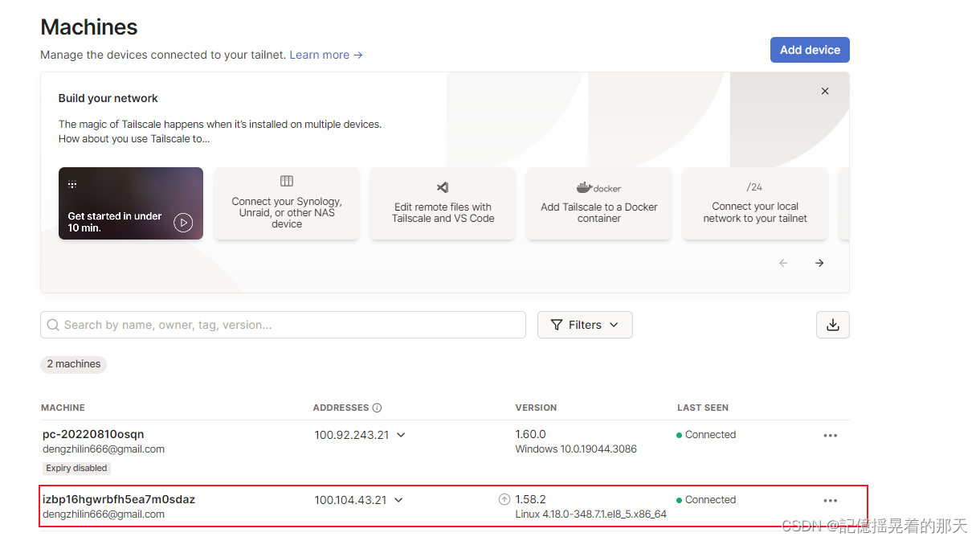Open more options for izbp16hgwrbfh5ea7m0sdaz
The height and width of the screenshot is (541, 980).
(831, 501)
